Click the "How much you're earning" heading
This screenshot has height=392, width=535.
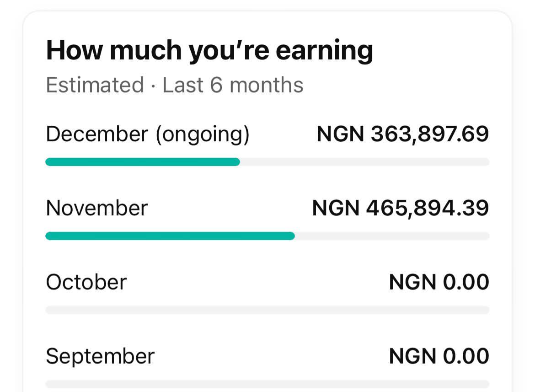coord(209,50)
